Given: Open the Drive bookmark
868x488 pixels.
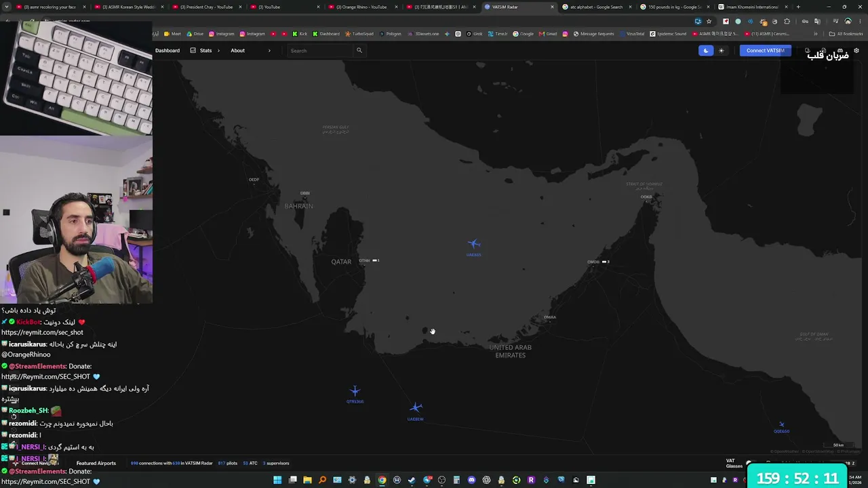Looking at the screenshot, I should click(x=195, y=34).
